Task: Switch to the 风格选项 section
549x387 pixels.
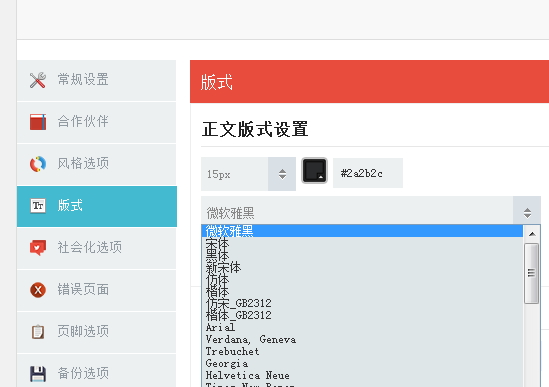Action: pos(97,164)
